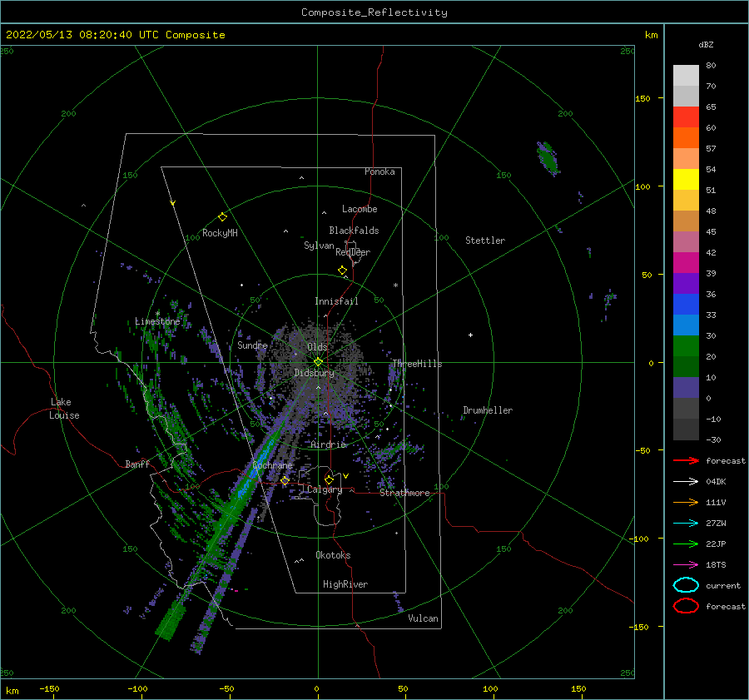Image resolution: width=749 pixels, height=700 pixels.
Task: Select the yellow diamond marker above Calgary label
Action: [x=329, y=479]
